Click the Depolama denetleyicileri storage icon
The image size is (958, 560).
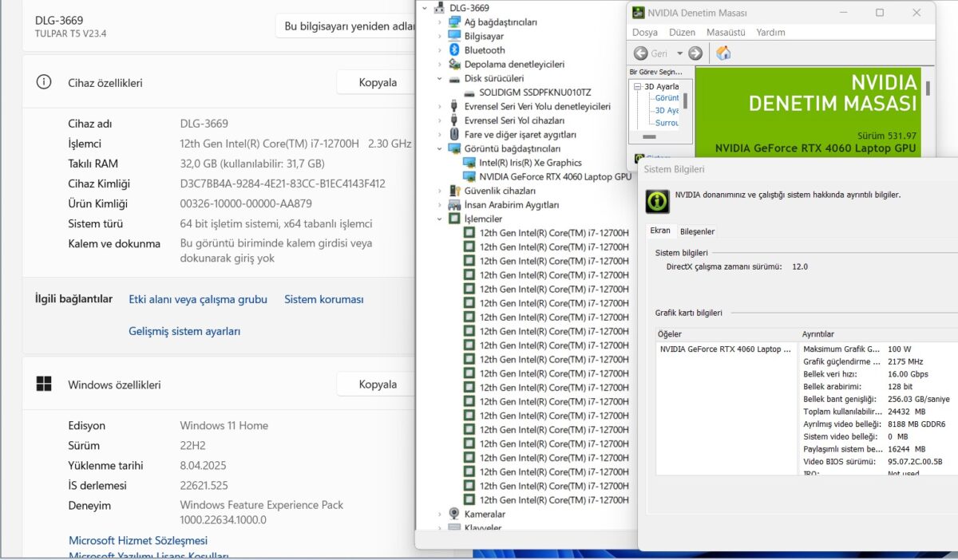tap(454, 65)
